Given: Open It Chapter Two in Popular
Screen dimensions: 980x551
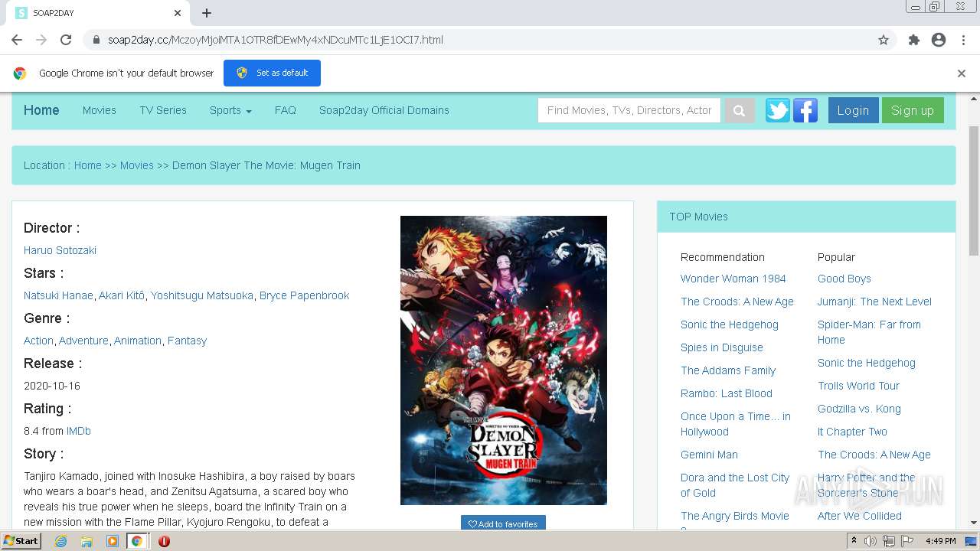Looking at the screenshot, I should pos(852,432).
